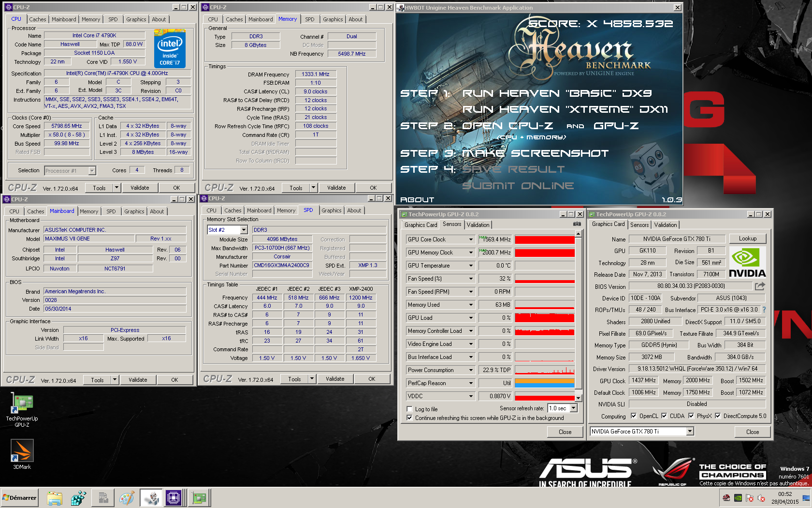The image size is (812, 508).
Task: Click the BIOS share/export icon in GPU-Z
Action: click(x=760, y=286)
